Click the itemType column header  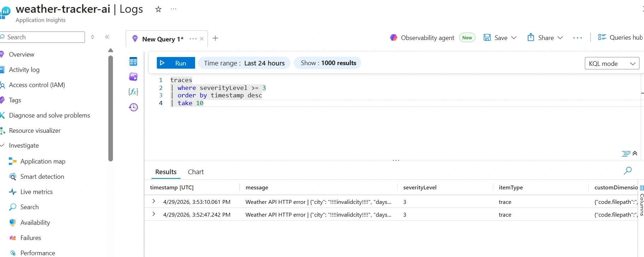[511, 188]
